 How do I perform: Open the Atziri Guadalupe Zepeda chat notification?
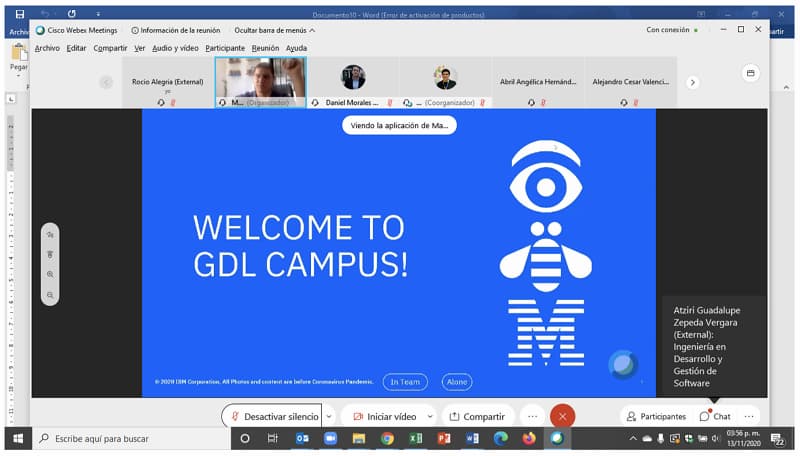click(x=713, y=346)
